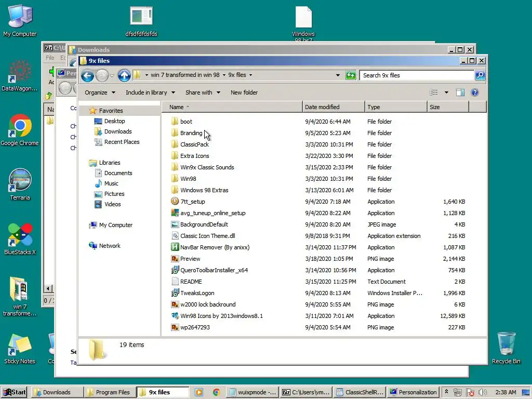Click the search magnifier button

pyautogui.click(x=480, y=75)
